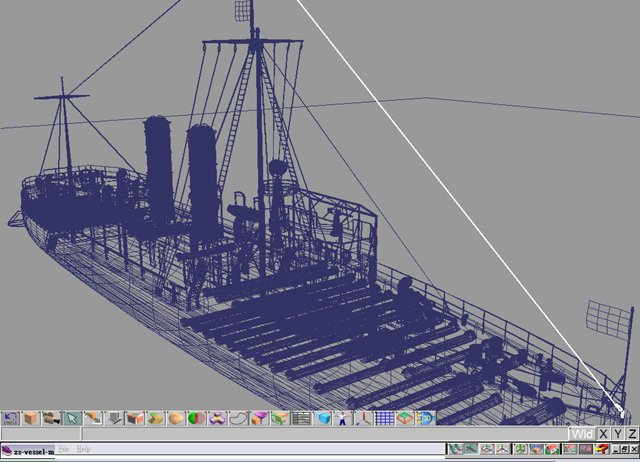Open the Wld coordinate system selector

(582, 434)
